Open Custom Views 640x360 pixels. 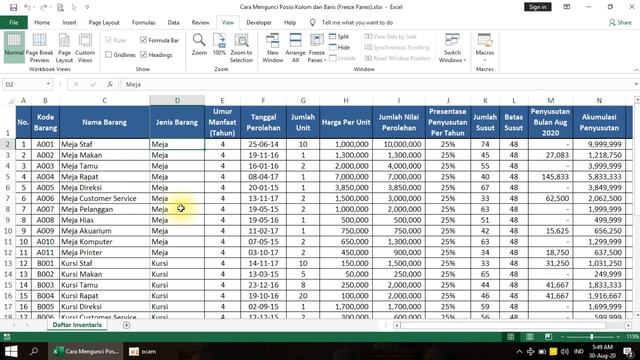pyautogui.click(x=85, y=48)
